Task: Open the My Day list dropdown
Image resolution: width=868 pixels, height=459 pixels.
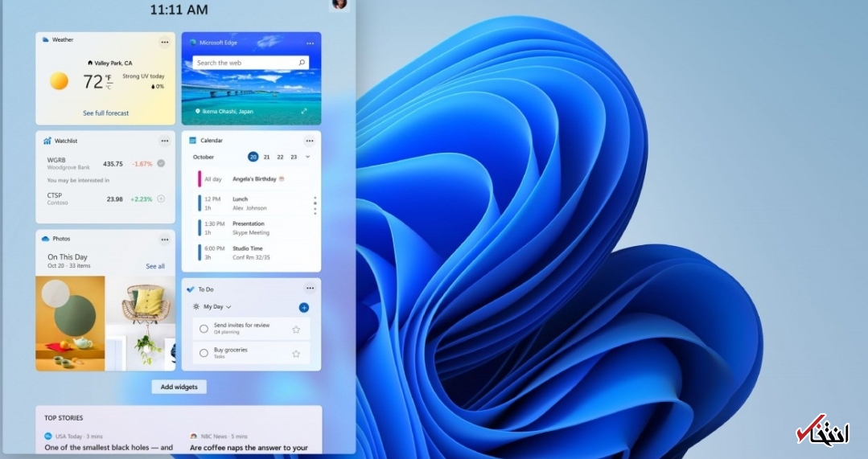Action: pos(216,307)
